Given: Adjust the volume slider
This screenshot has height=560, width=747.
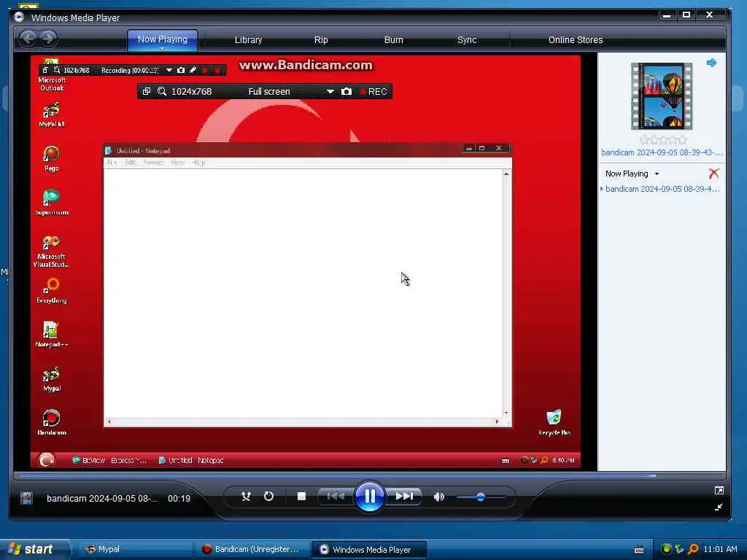Looking at the screenshot, I should pyautogui.click(x=481, y=497).
